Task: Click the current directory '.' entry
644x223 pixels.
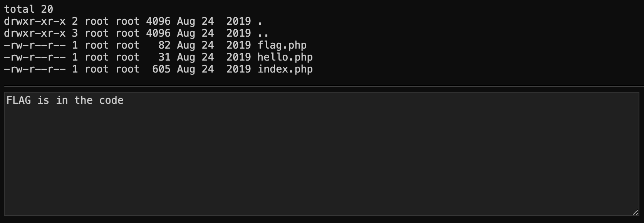Action: (260, 21)
